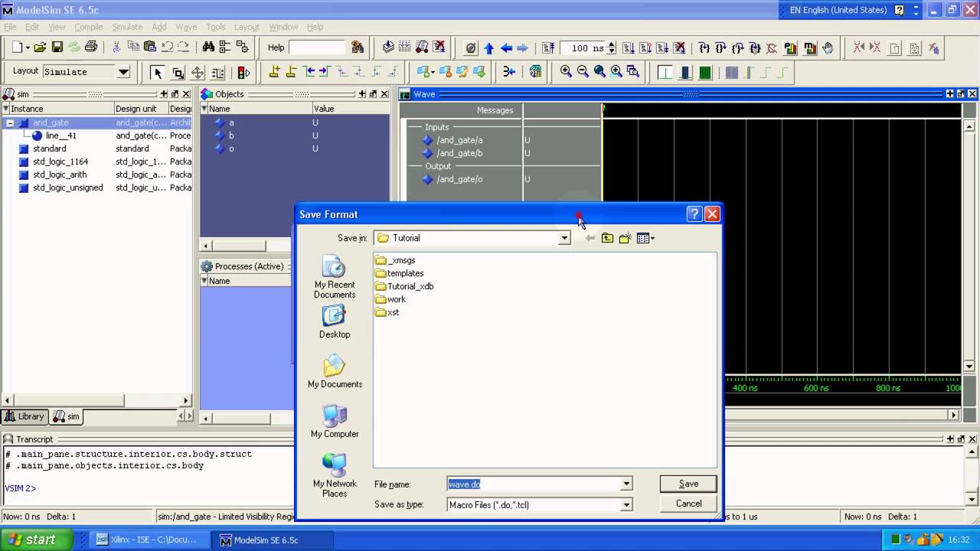This screenshot has width=980, height=551.
Task: Click the Run simulation icon beside run length
Action: tap(629, 48)
